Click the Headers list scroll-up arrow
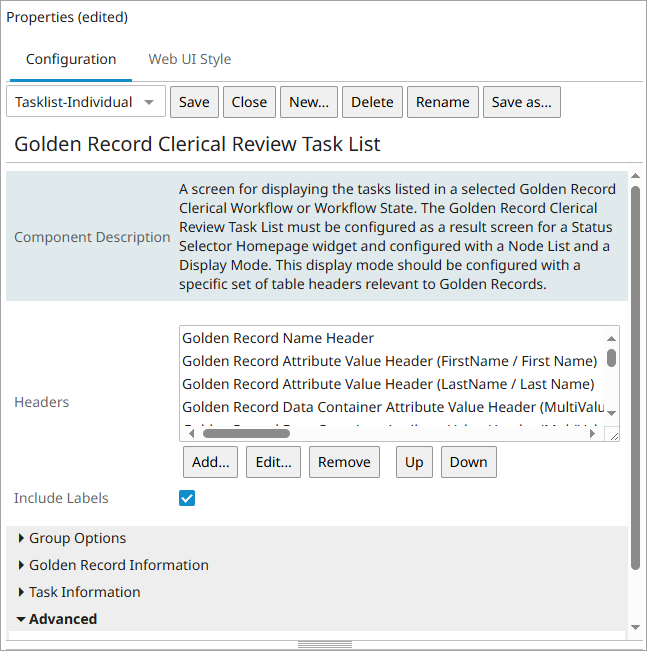Screen dimensions: 647x651 (x=611, y=338)
